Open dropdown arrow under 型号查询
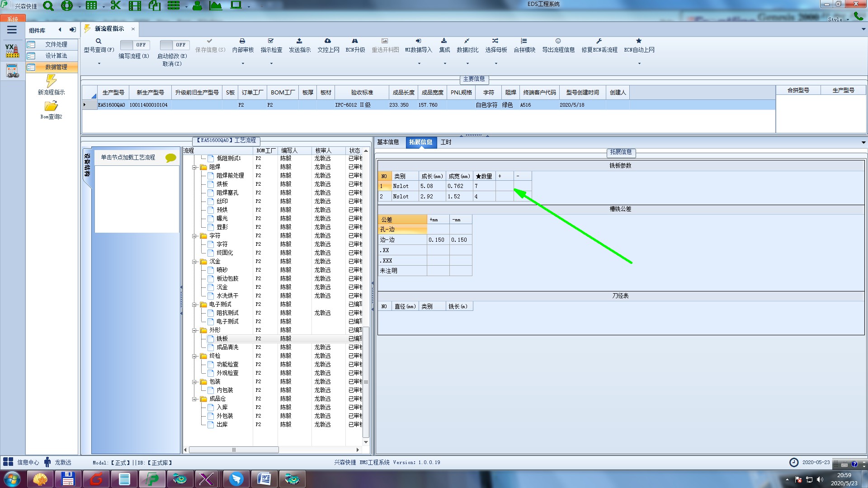 (99, 63)
